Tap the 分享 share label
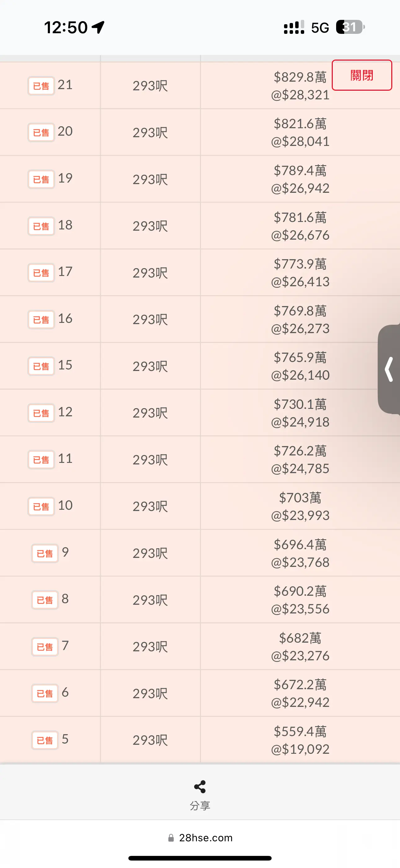 200,806
